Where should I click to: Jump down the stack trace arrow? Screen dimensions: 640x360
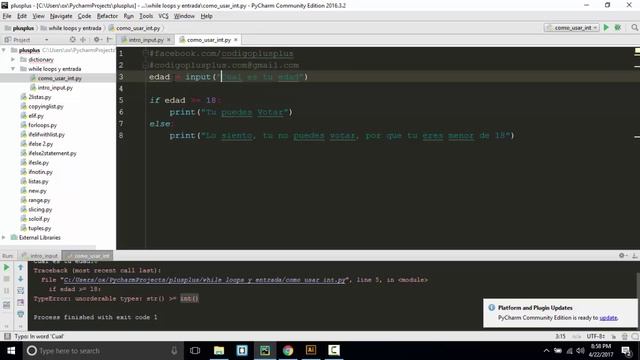click(x=20, y=279)
